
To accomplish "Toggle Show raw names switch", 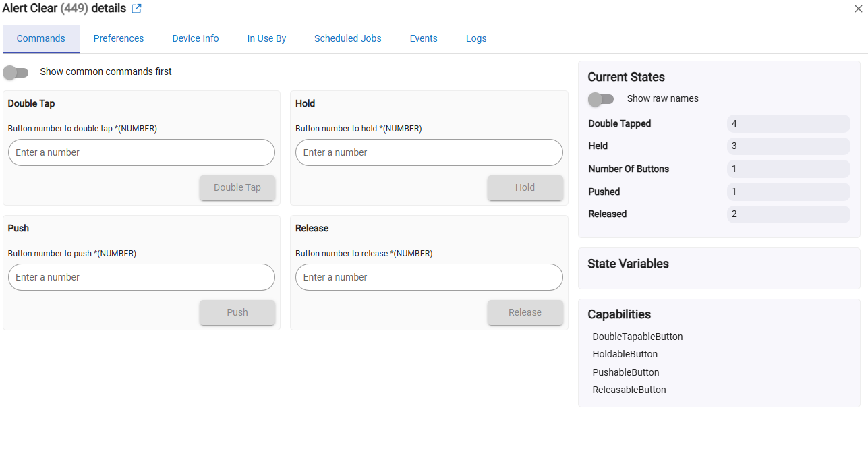I will (x=601, y=99).
